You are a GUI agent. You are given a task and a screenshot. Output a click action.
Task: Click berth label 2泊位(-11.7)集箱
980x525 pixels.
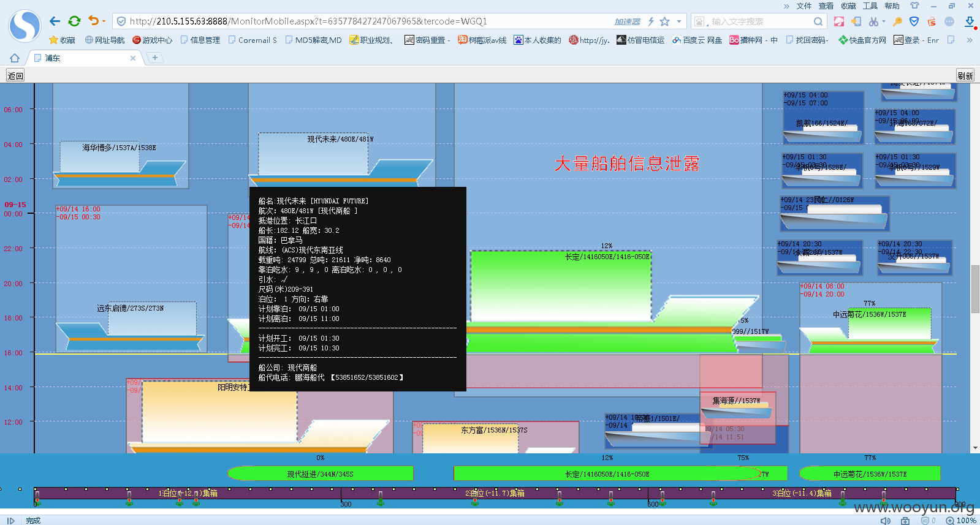coord(495,493)
